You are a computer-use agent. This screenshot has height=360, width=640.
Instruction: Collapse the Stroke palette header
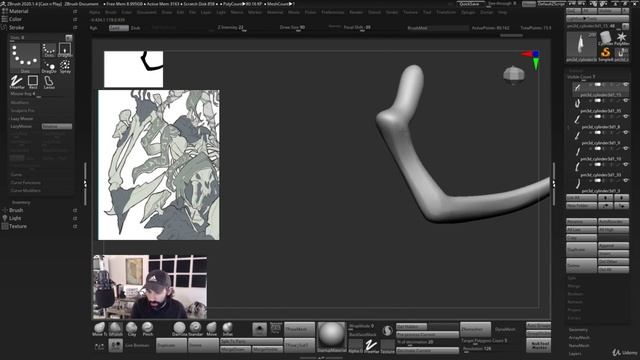coord(16,27)
